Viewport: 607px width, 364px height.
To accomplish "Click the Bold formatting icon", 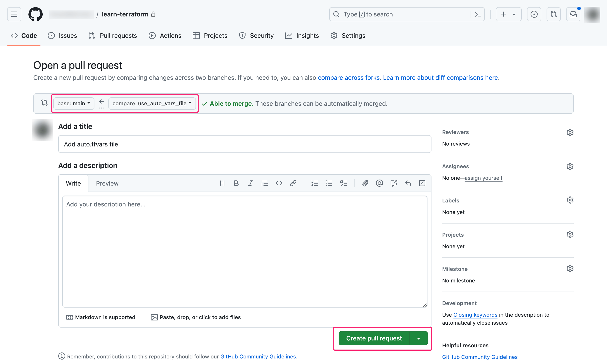I will pos(236,183).
